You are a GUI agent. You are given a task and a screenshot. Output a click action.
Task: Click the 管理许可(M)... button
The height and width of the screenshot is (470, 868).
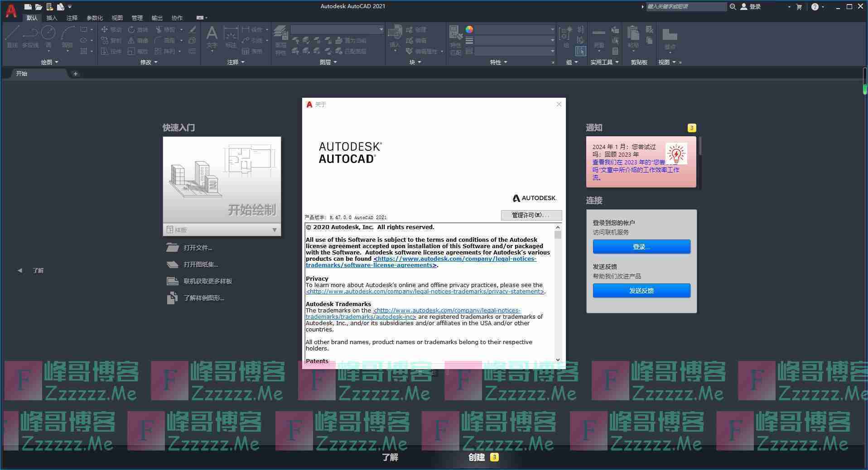point(531,215)
